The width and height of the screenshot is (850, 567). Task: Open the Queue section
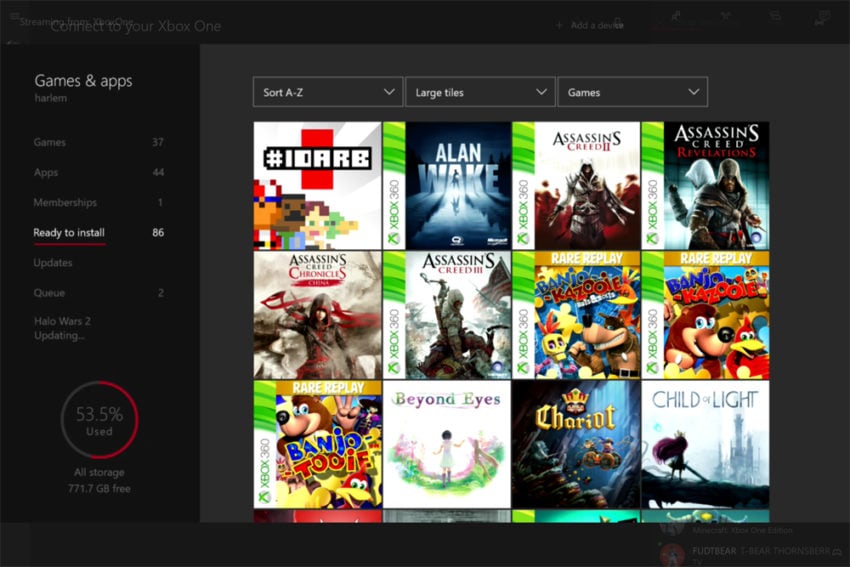tap(98, 293)
